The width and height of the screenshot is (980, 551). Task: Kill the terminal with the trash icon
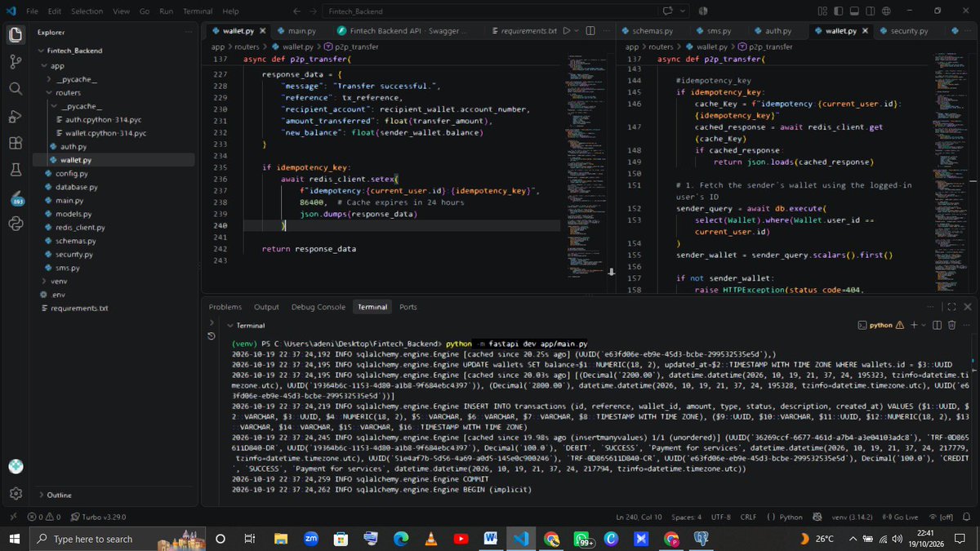click(x=951, y=325)
